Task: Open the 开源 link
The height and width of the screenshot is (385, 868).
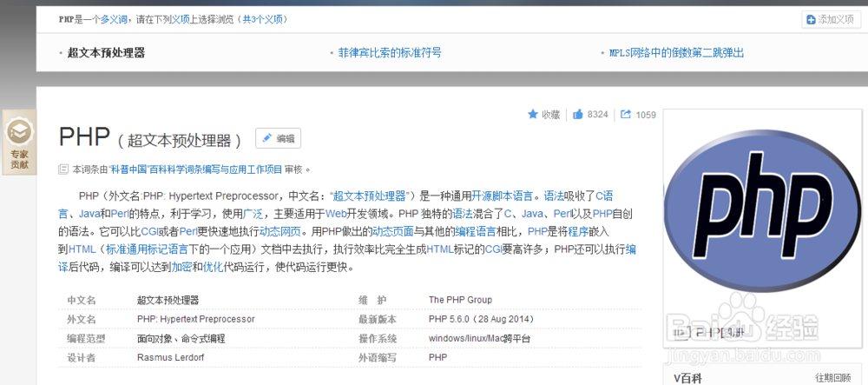Action: [x=481, y=196]
